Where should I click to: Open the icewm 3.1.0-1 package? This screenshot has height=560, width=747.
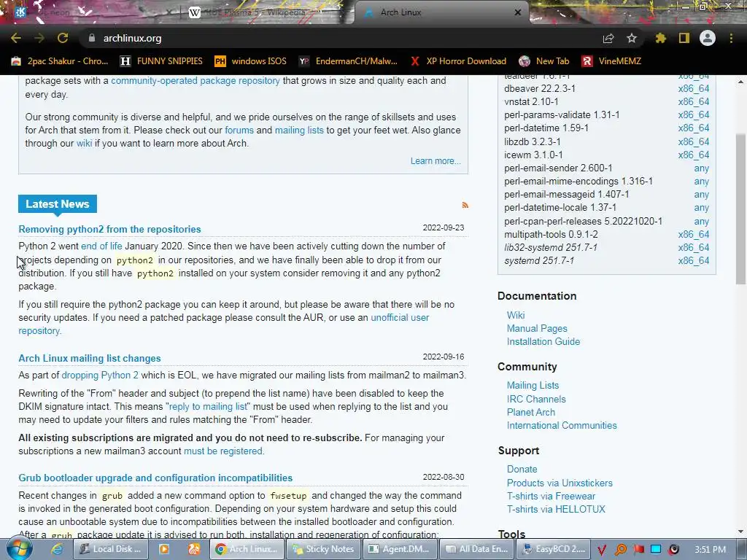coord(533,155)
